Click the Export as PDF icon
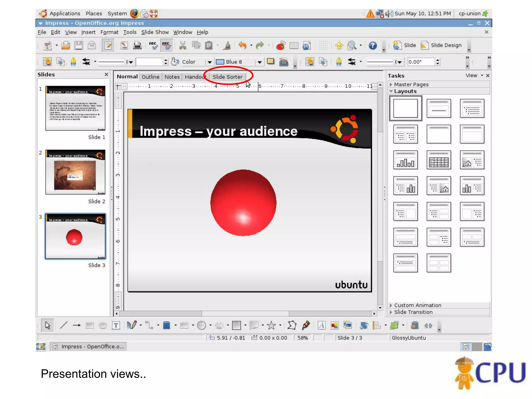Viewport: 532px width, 399px height. point(124,45)
